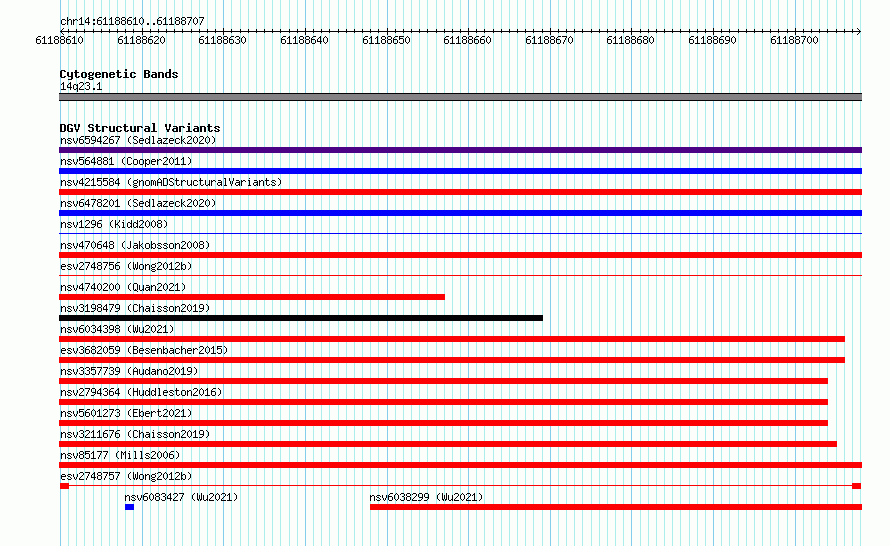The image size is (890, 546).
Task: Click the right red end block of esv2748757
Action: pos(857,486)
